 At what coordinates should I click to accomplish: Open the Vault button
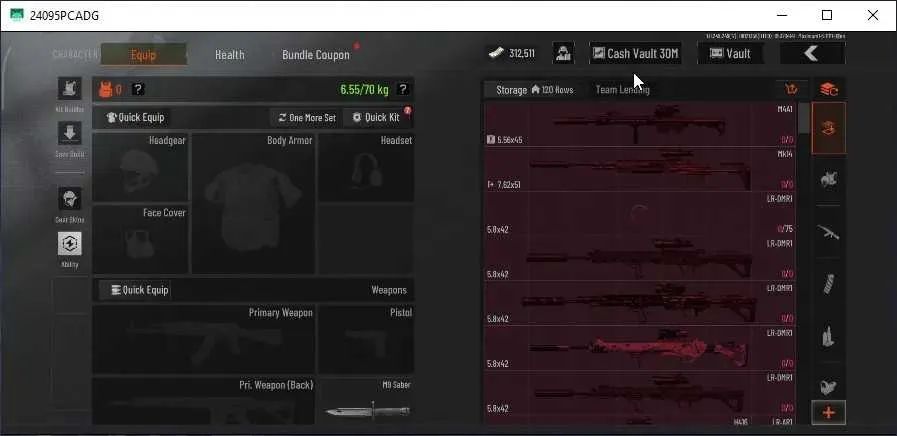point(731,53)
